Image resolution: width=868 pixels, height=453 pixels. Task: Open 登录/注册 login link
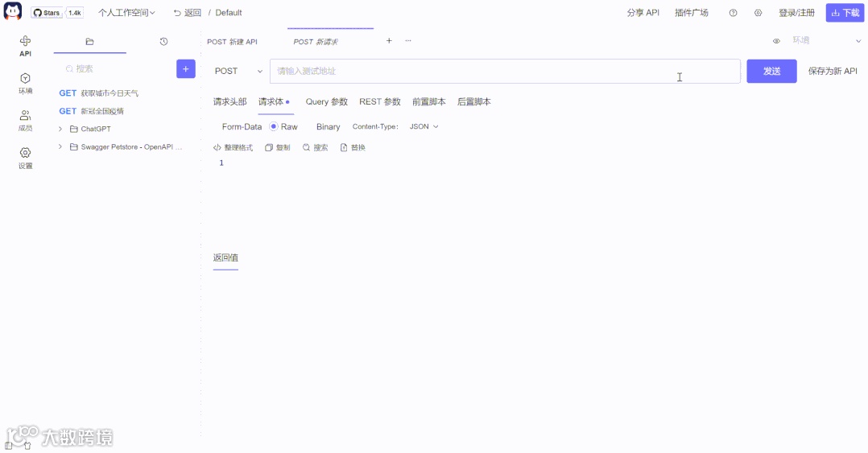796,13
